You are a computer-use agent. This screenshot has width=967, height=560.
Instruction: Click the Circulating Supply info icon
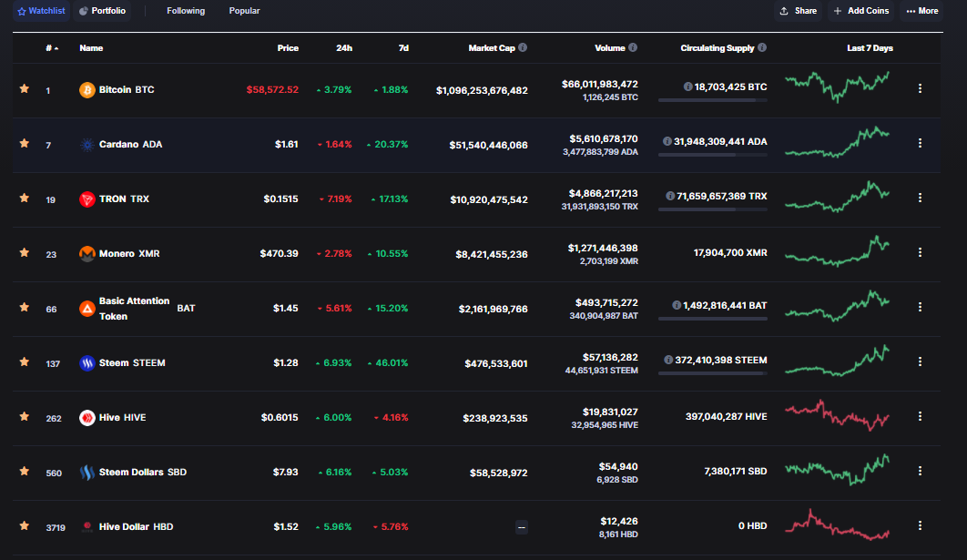pyautogui.click(x=762, y=48)
